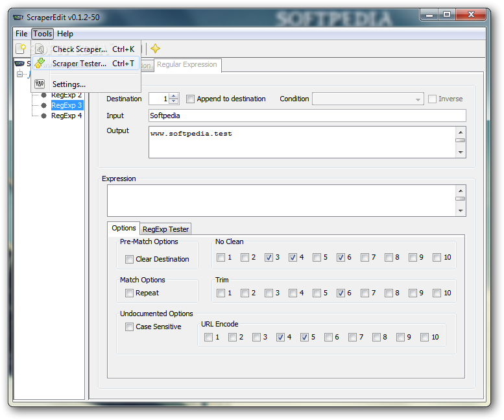Open Settings from Tools menu

coord(86,84)
